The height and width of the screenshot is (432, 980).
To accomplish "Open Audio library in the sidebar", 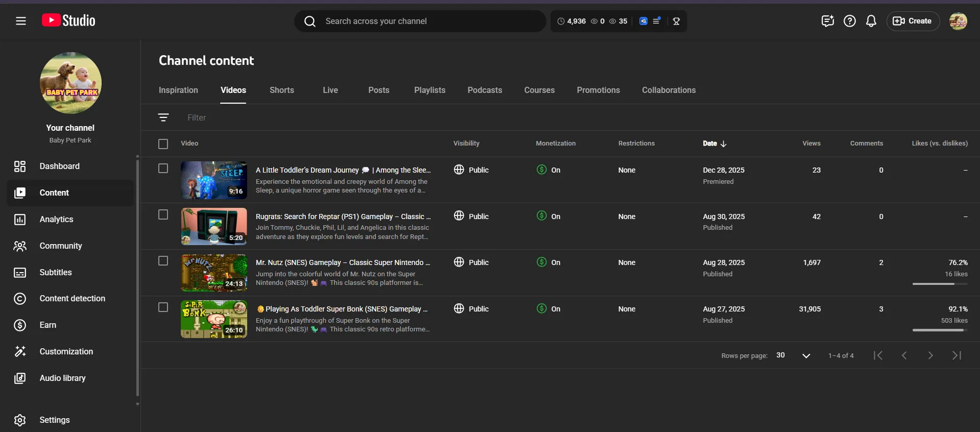I will [70, 378].
